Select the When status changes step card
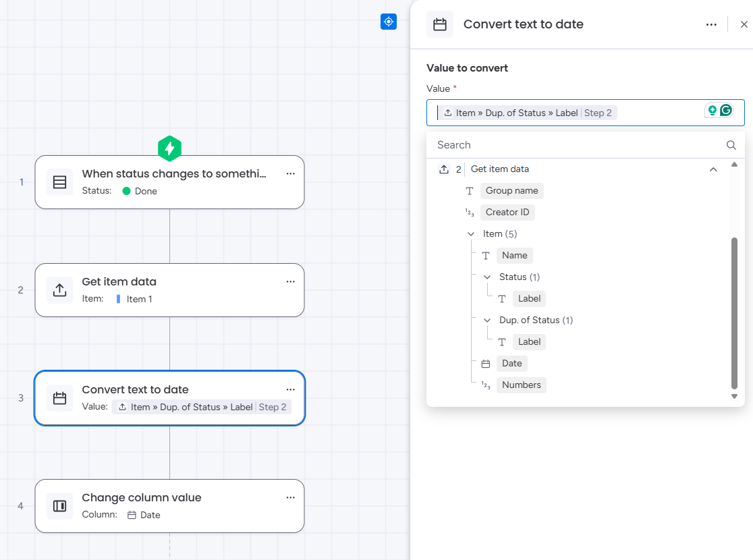This screenshot has height=560, width=753. coord(169,182)
